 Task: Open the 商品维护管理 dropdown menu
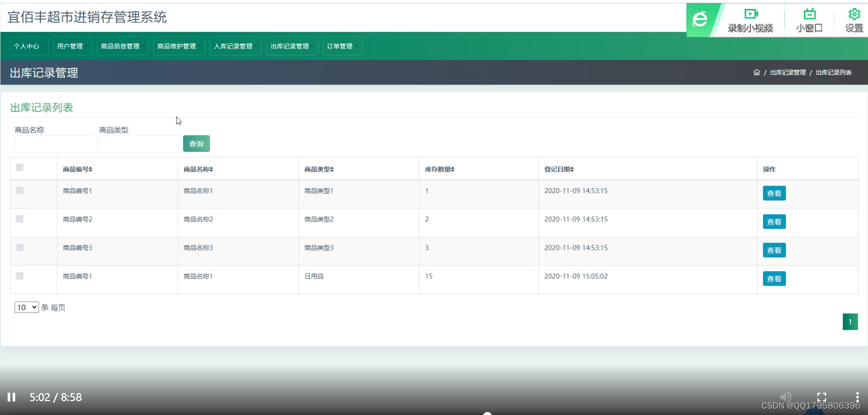(x=179, y=46)
